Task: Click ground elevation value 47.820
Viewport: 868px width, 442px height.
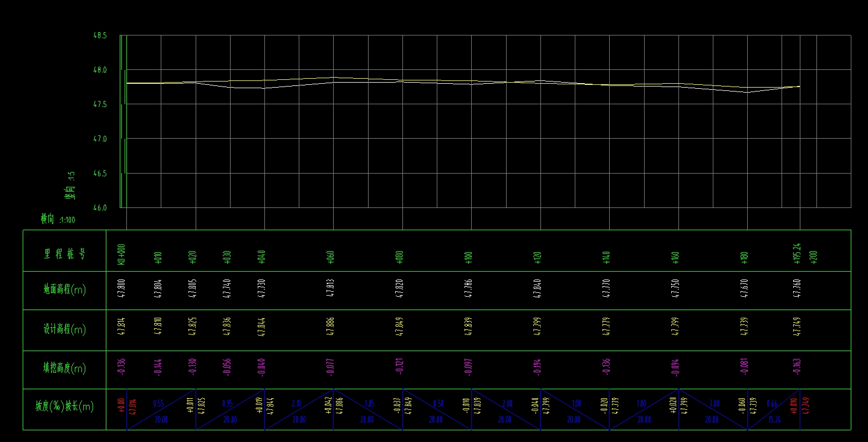Action: coord(399,289)
